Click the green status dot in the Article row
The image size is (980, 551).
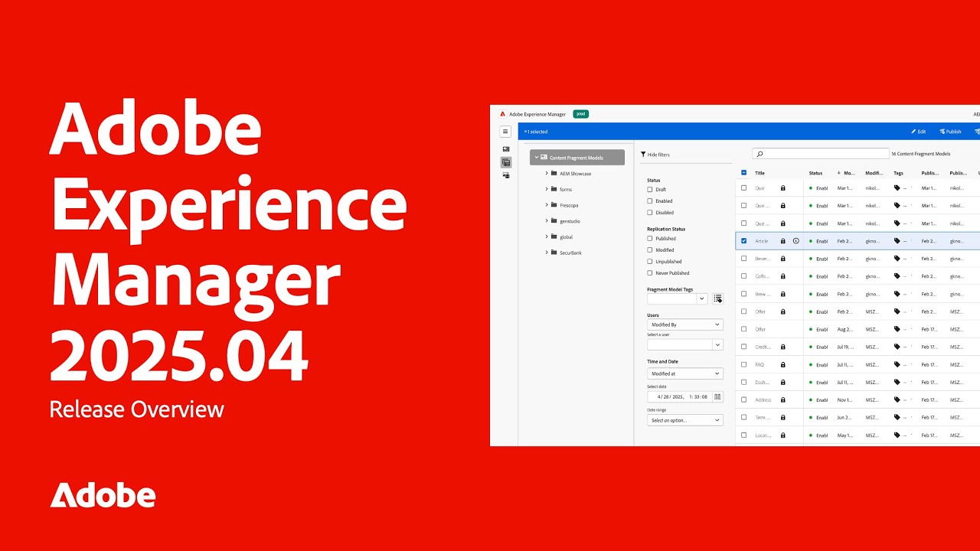(x=811, y=241)
